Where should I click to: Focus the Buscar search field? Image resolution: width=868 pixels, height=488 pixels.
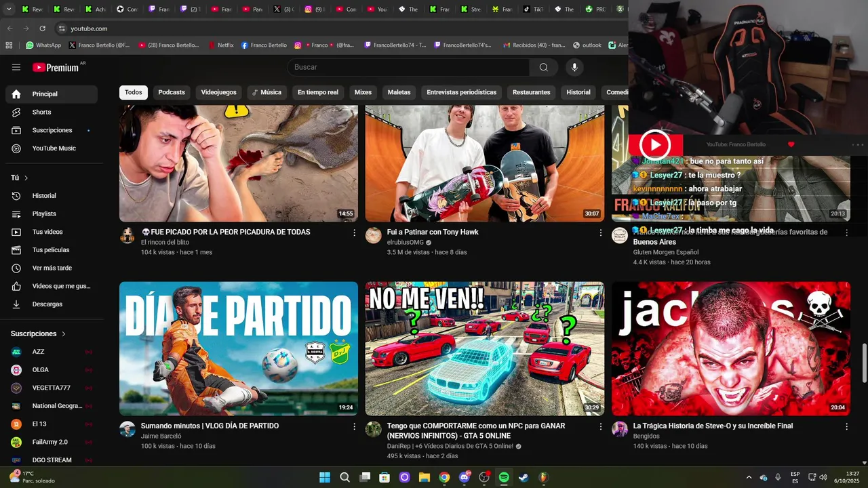point(408,67)
